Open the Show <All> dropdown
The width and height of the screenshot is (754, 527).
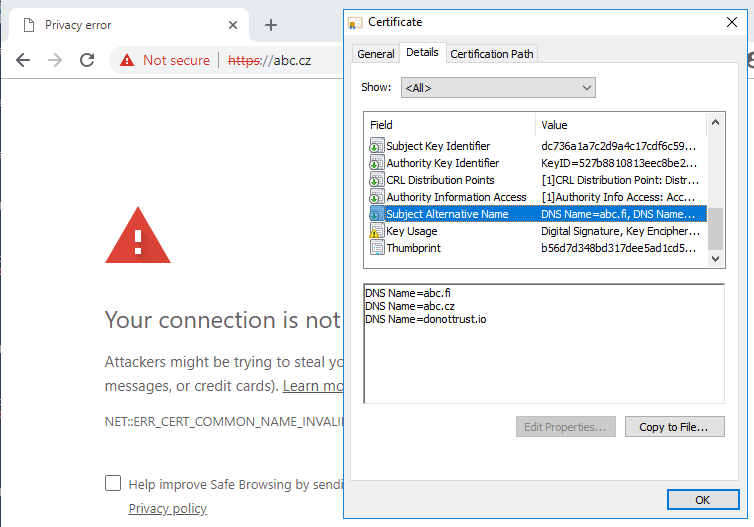click(x=498, y=88)
